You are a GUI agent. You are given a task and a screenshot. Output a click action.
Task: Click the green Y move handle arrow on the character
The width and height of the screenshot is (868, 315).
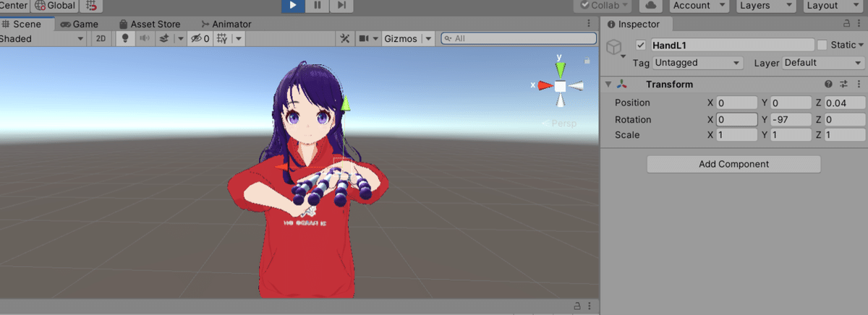pos(346,105)
